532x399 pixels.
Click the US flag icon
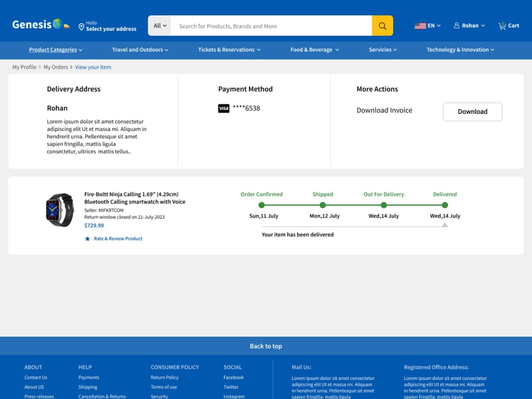420,26
